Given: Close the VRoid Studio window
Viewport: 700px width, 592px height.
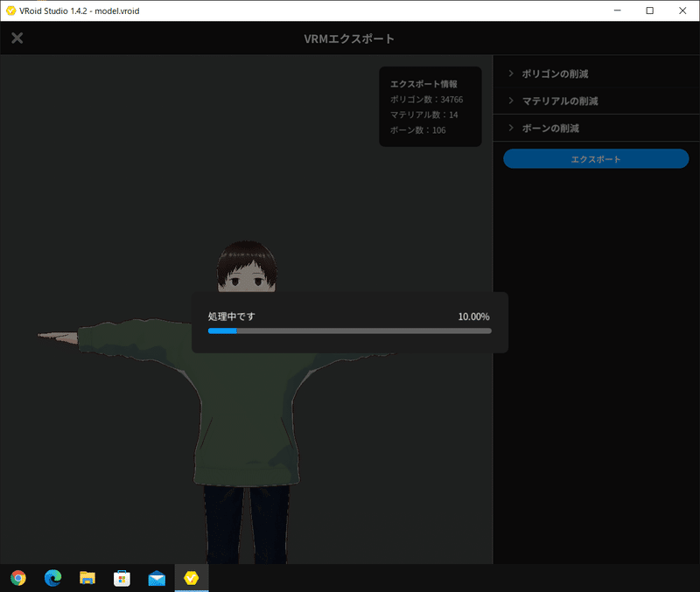Looking at the screenshot, I should [x=682, y=10].
